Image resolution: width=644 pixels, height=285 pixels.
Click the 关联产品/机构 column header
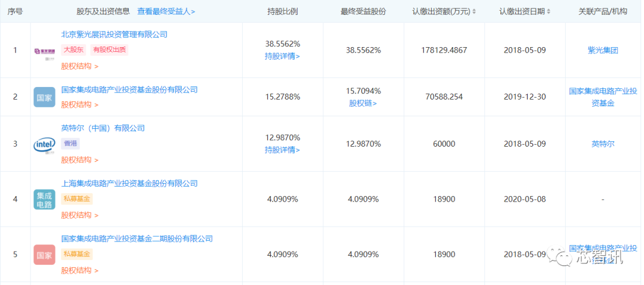pyautogui.click(x=602, y=11)
